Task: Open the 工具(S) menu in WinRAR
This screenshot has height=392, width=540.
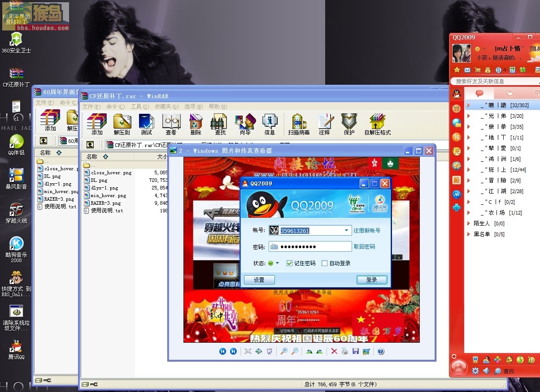Action: click(x=140, y=107)
